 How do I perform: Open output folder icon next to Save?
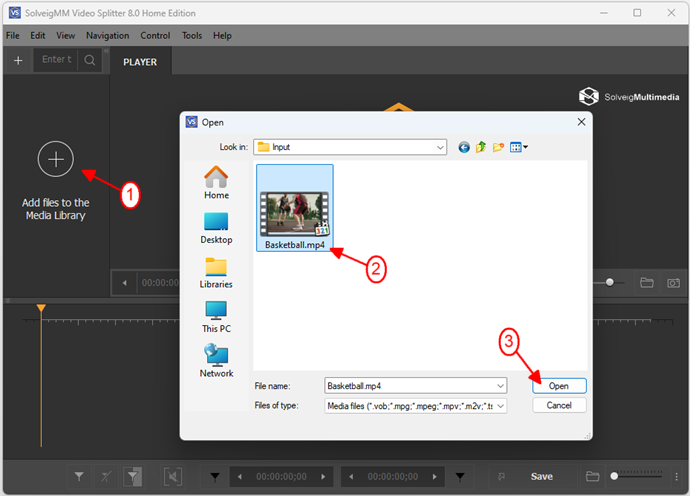coord(593,476)
